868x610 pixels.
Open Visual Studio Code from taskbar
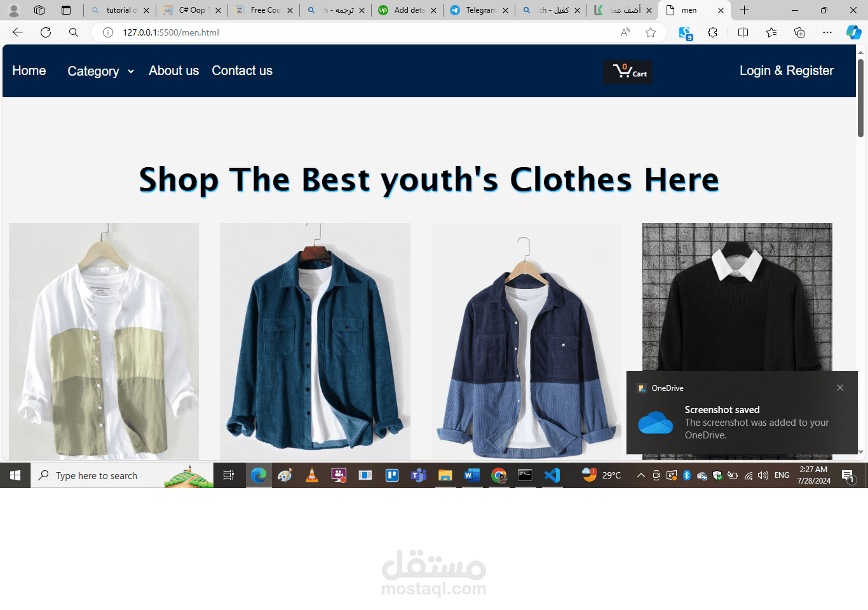[x=552, y=475]
